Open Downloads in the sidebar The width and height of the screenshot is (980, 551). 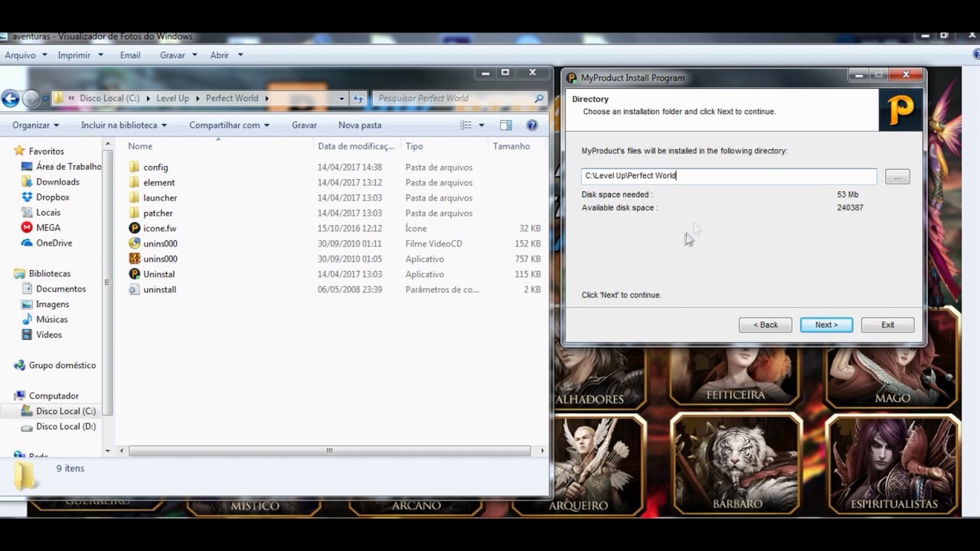click(57, 181)
